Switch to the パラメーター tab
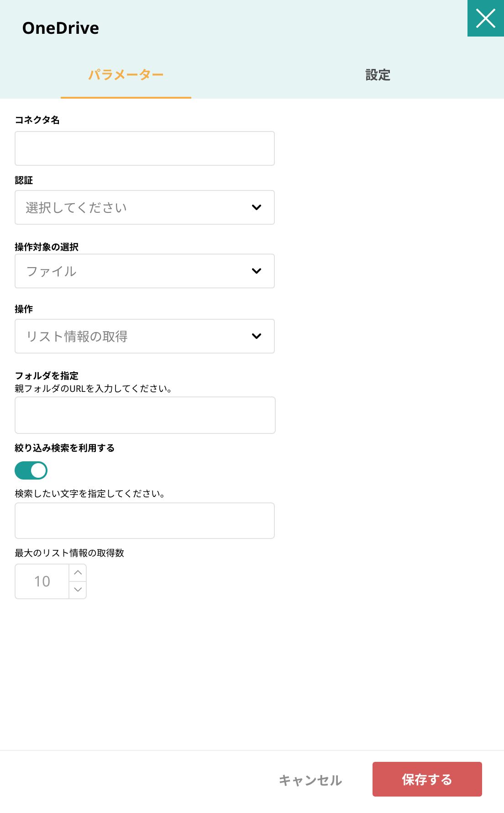Screen dimensions: 504x813 pyautogui.click(x=126, y=74)
